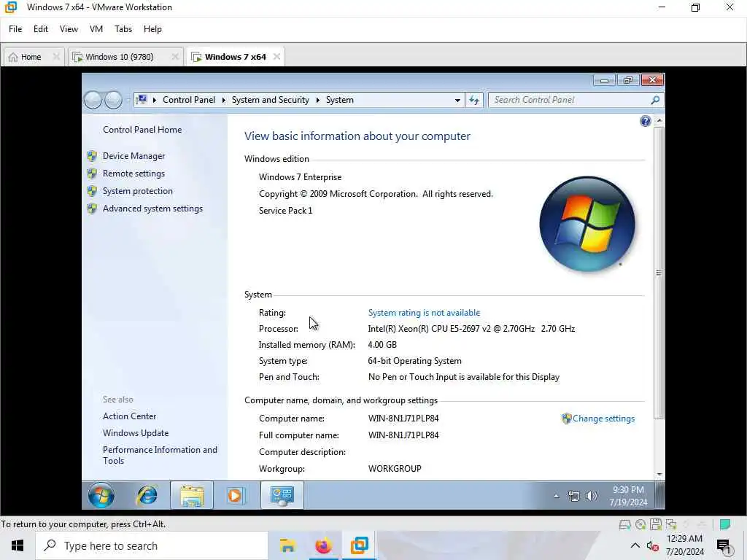This screenshot has height=560, width=747.
Task: Go to Control Panel Home
Action: [142, 130]
